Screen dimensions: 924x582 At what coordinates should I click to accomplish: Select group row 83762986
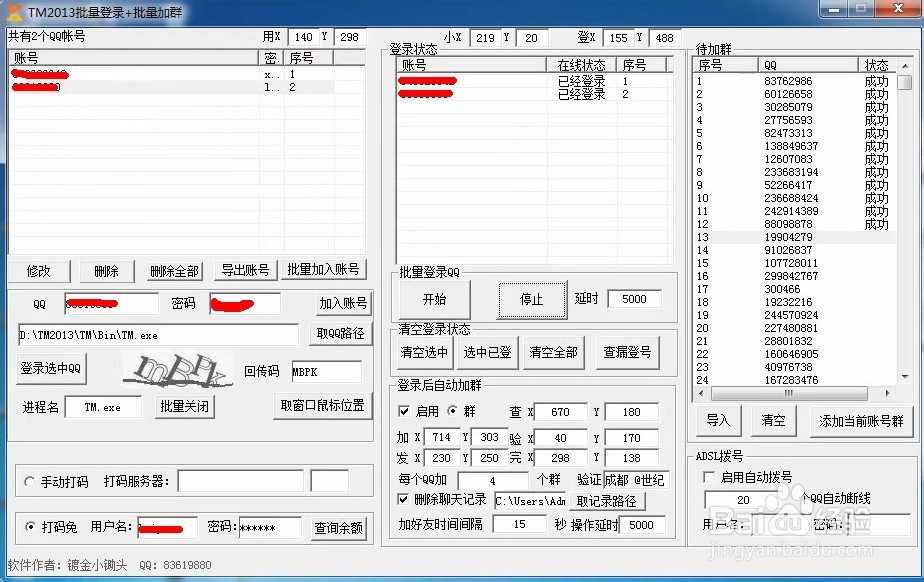[x=794, y=81]
